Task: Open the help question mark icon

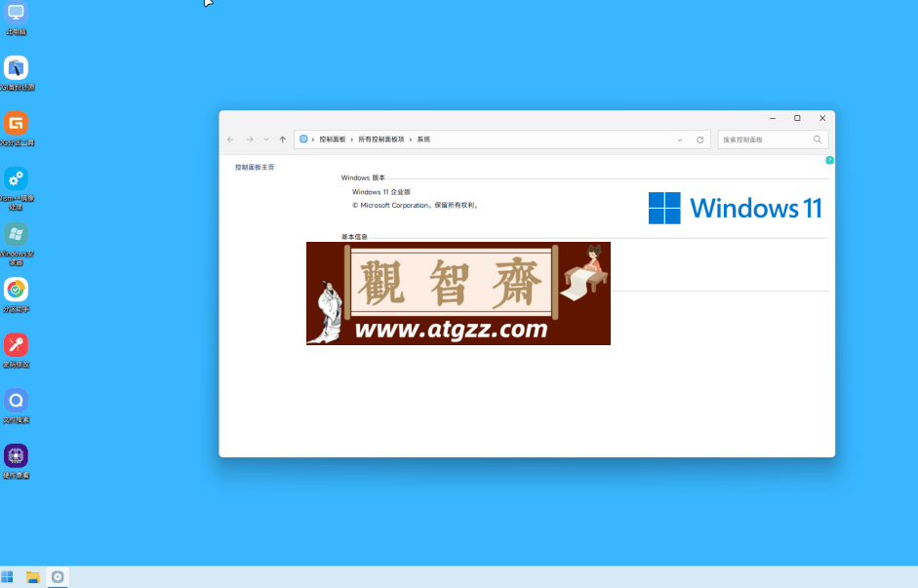Action: click(829, 160)
